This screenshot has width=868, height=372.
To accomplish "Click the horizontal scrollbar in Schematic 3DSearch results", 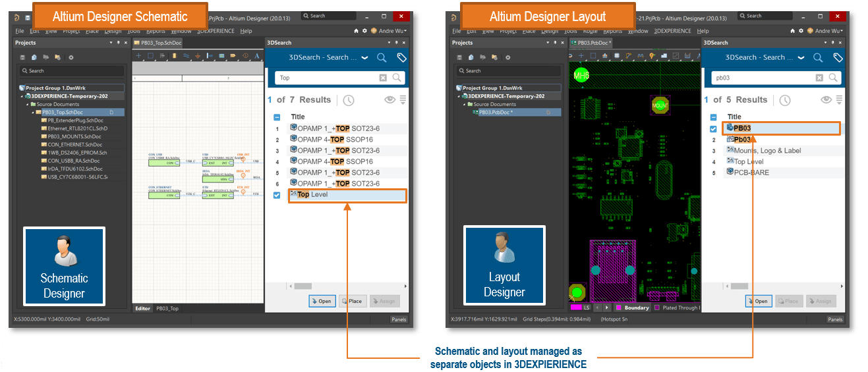I will tap(303, 286).
